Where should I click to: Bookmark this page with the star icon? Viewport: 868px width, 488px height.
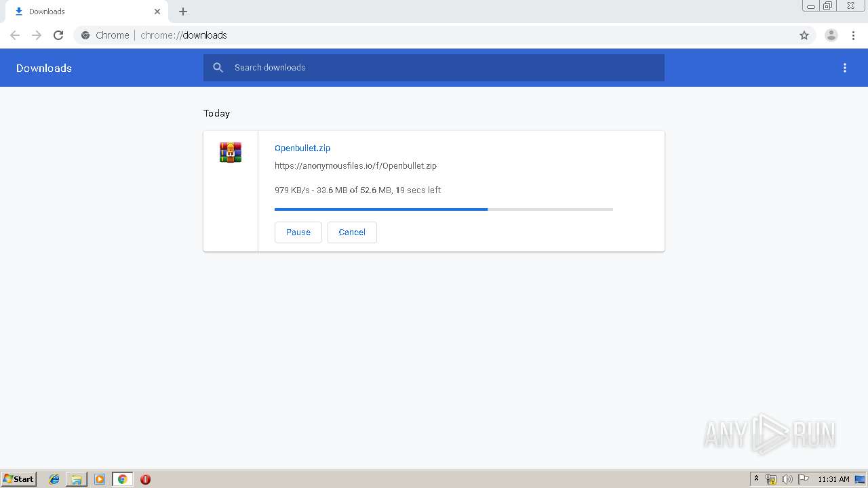(x=804, y=35)
